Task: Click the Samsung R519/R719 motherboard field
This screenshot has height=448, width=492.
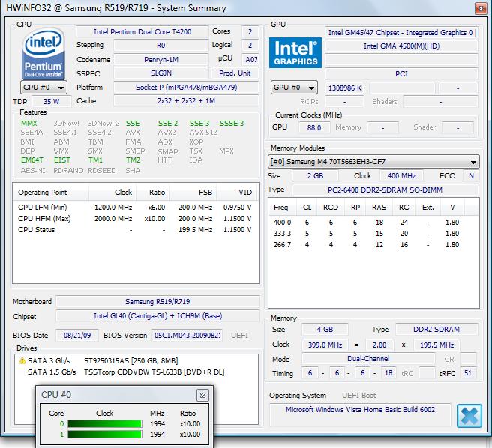Action: 157,302
